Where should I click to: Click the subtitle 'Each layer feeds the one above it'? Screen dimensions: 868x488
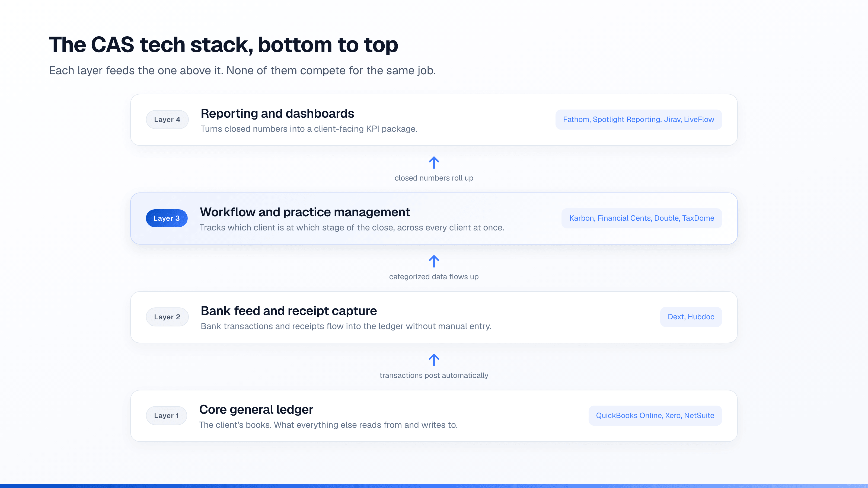(x=242, y=70)
